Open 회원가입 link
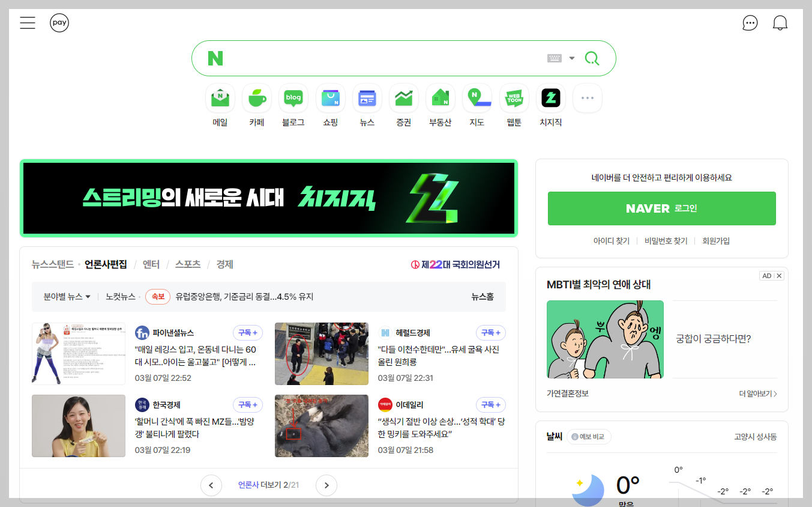The height and width of the screenshot is (507, 812). pyautogui.click(x=716, y=241)
